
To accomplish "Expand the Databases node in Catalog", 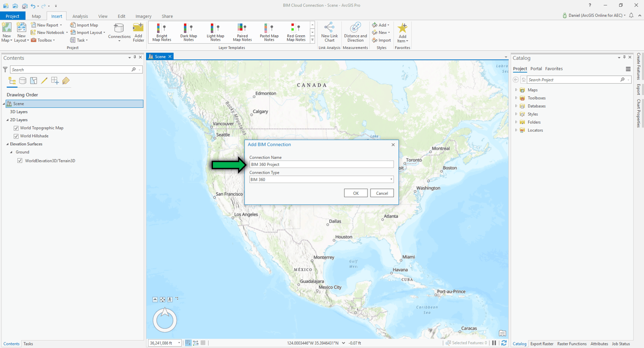I will 516,106.
